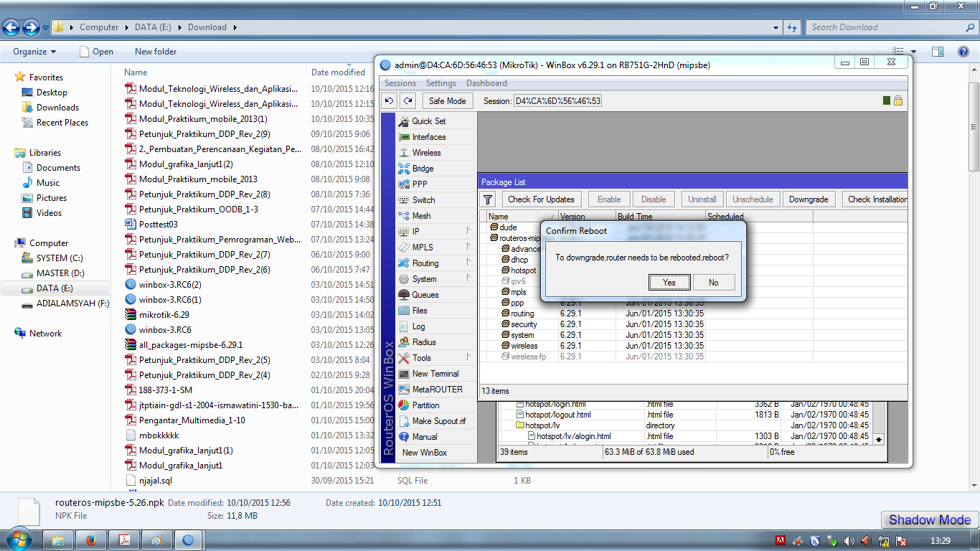Cancel reboot by clicking No
Viewport: 980px width, 551px height.
pyautogui.click(x=714, y=283)
